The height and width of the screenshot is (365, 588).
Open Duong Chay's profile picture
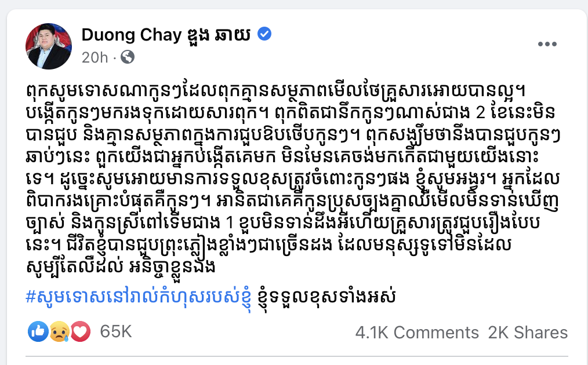(x=48, y=46)
